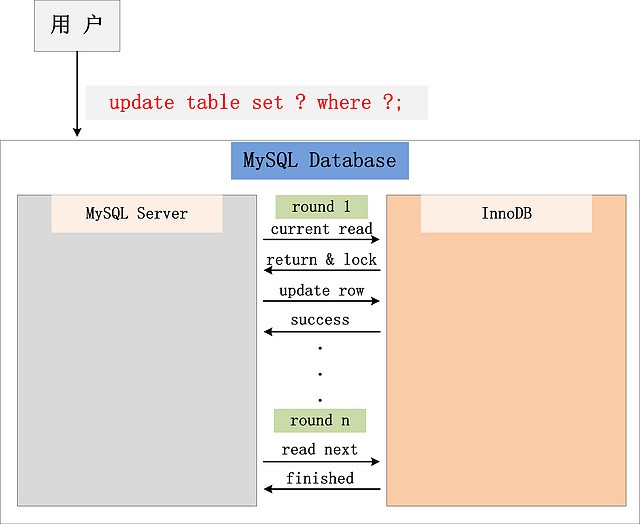Click the success text
This screenshot has height=524, width=640.
click(321, 320)
